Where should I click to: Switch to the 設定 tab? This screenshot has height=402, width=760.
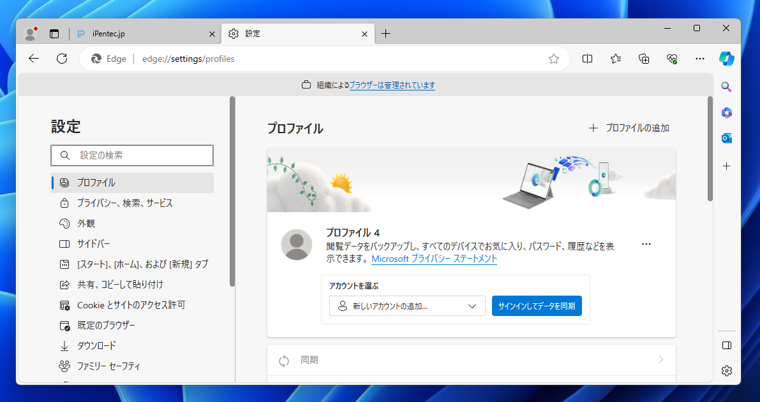298,34
